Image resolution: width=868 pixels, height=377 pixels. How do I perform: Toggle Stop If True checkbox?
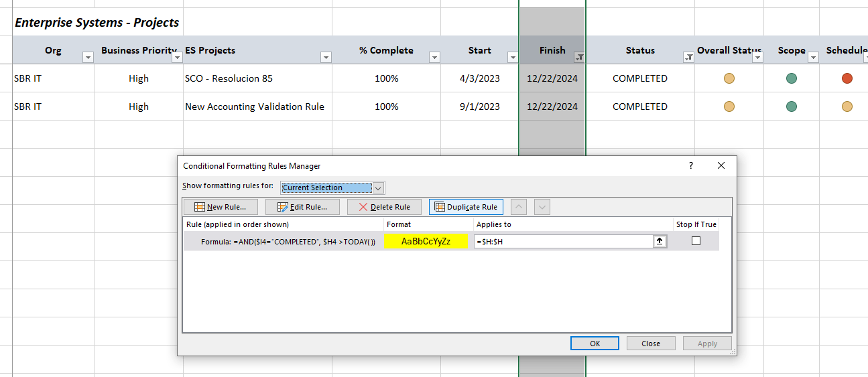pos(696,241)
